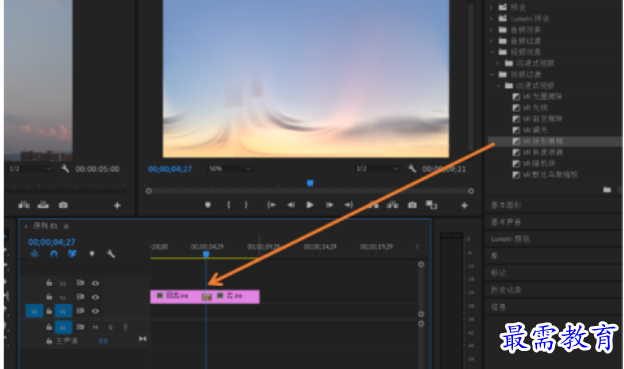
Task: Open Source monitor button editor plus
Action: (117, 205)
